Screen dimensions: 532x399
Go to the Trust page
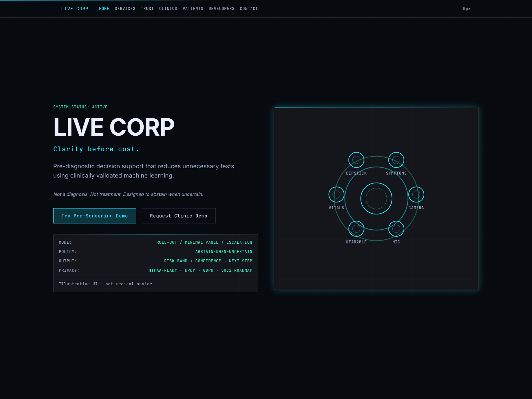[147, 9]
